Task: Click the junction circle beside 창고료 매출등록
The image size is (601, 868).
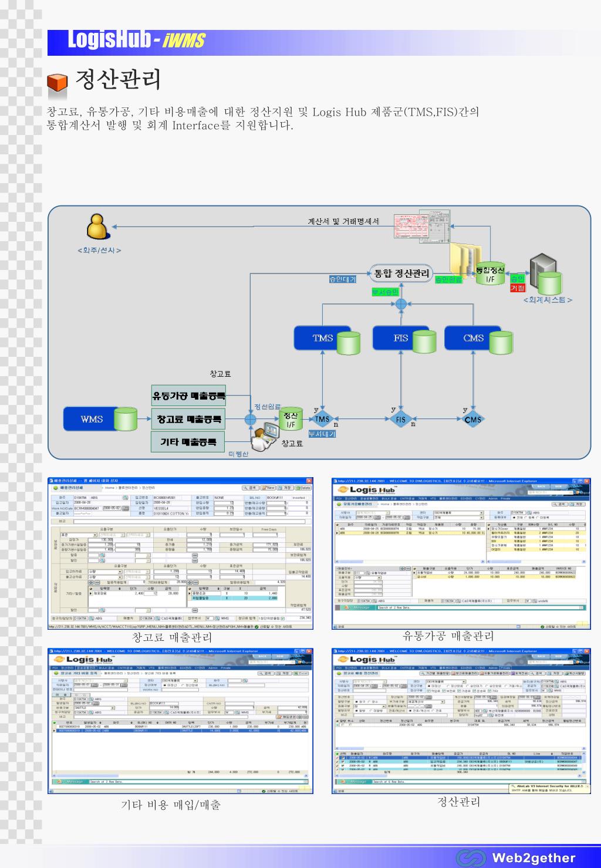Action: 251,419
